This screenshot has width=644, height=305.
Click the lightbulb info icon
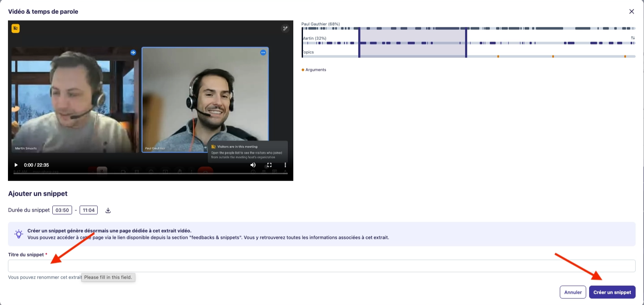pos(18,234)
